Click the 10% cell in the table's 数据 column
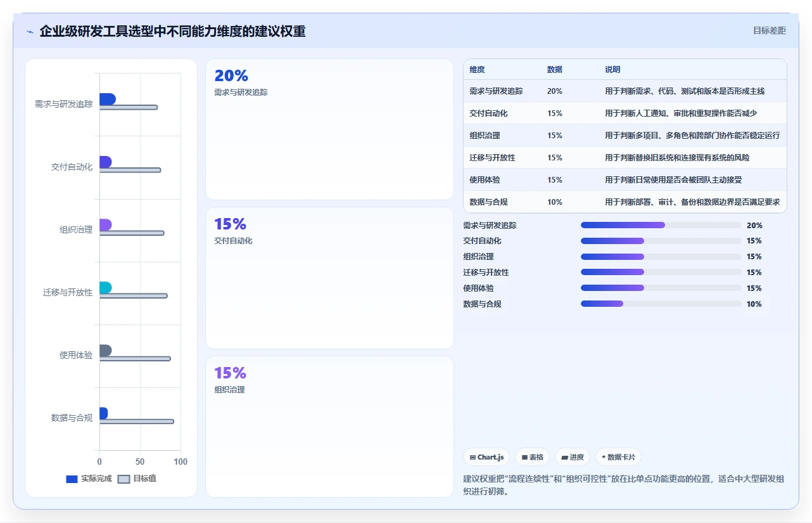 point(555,202)
